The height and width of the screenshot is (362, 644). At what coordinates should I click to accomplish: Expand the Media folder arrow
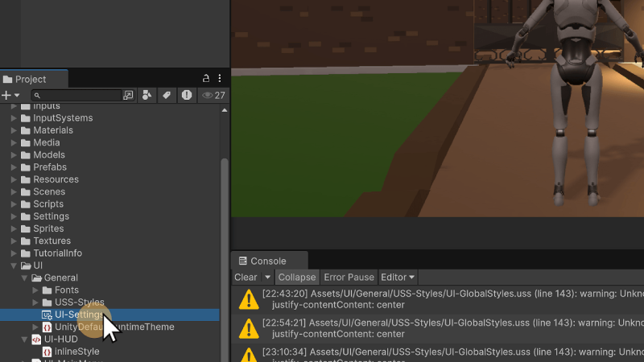14,142
